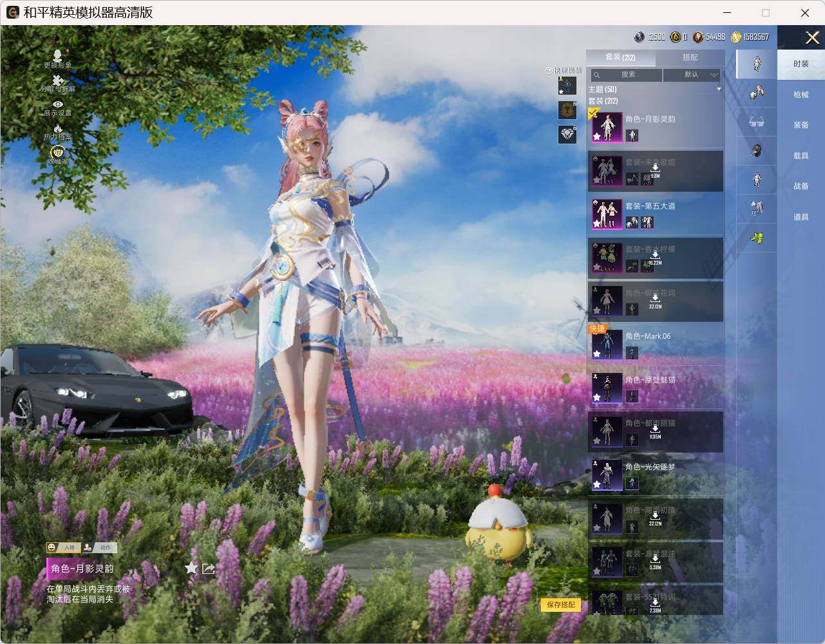Close the wardrobe with the X
The width and height of the screenshot is (825, 644).
coord(812,38)
